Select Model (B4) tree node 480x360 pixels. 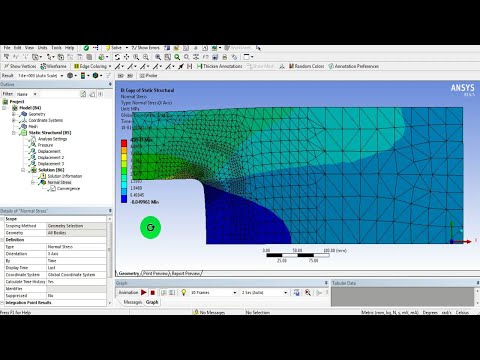click(x=30, y=108)
